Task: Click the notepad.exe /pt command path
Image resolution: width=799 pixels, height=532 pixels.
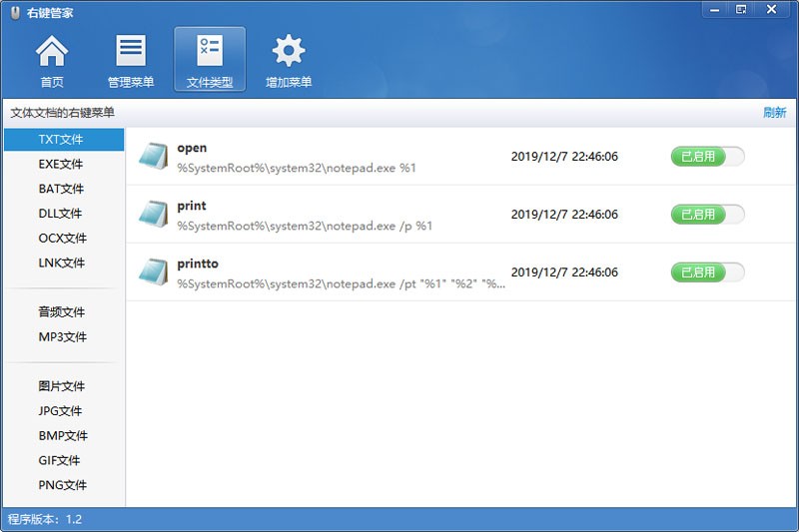Action: [x=342, y=284]
